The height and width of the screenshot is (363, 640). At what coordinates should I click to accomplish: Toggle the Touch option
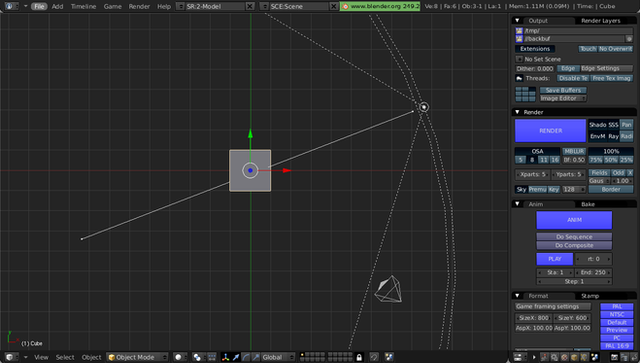588,49
